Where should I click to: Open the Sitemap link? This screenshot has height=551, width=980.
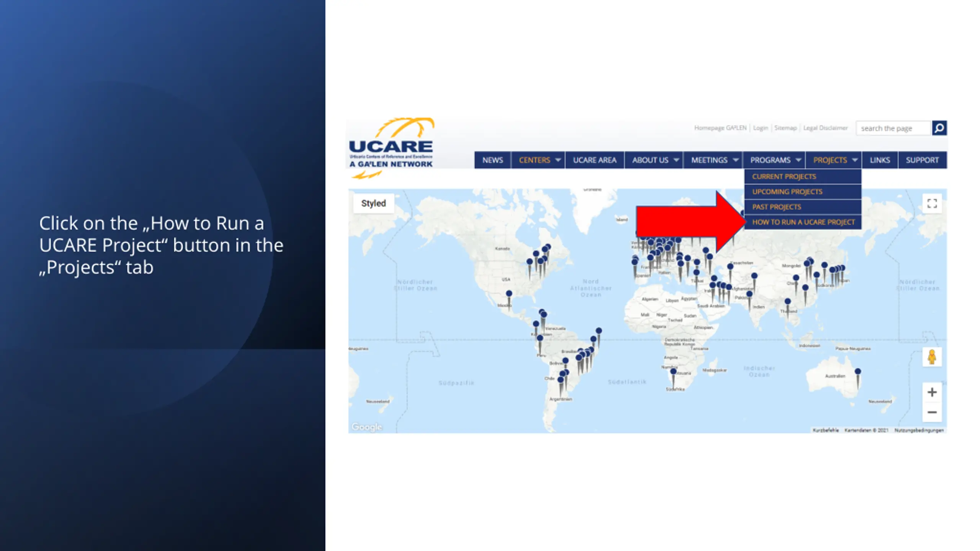point(785,128)
